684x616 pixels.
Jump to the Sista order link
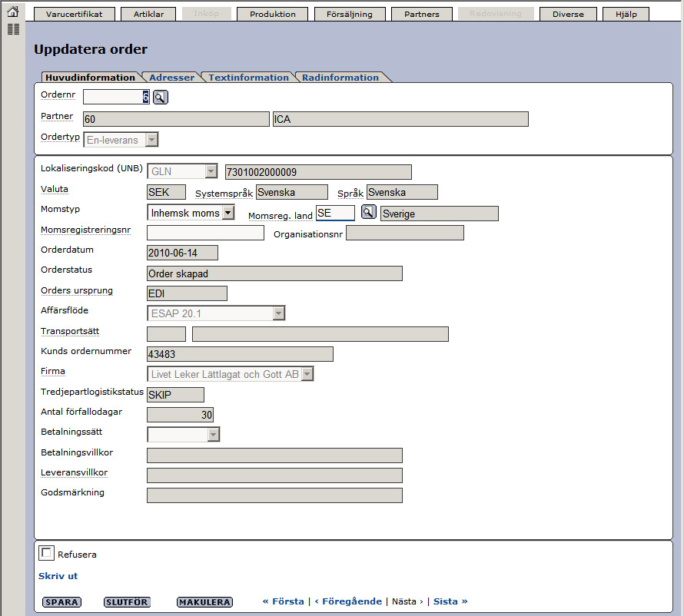tap(450, 601)
